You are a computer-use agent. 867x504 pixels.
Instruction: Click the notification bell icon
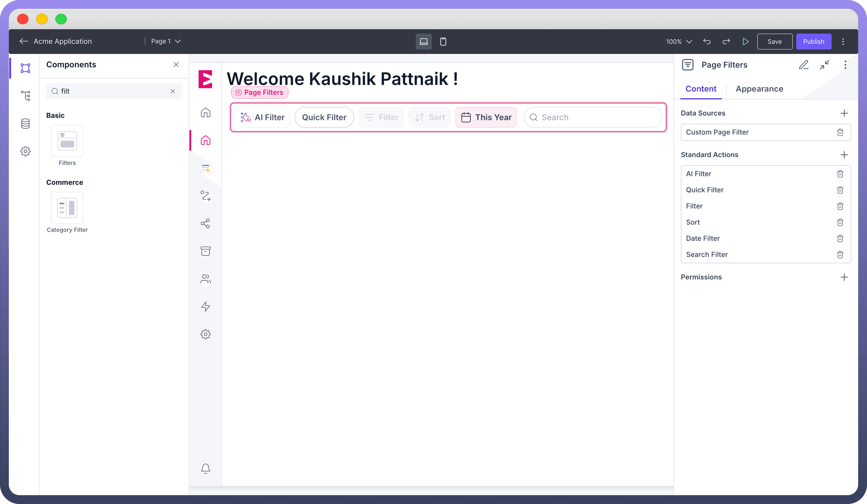[x=205, y=468]
